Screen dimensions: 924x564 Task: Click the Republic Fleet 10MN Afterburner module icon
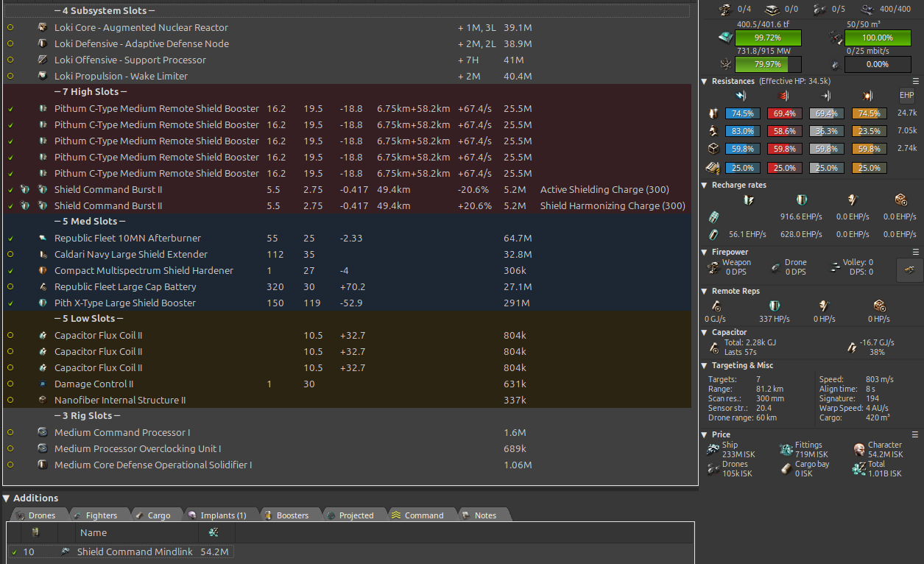click(43, 238)
